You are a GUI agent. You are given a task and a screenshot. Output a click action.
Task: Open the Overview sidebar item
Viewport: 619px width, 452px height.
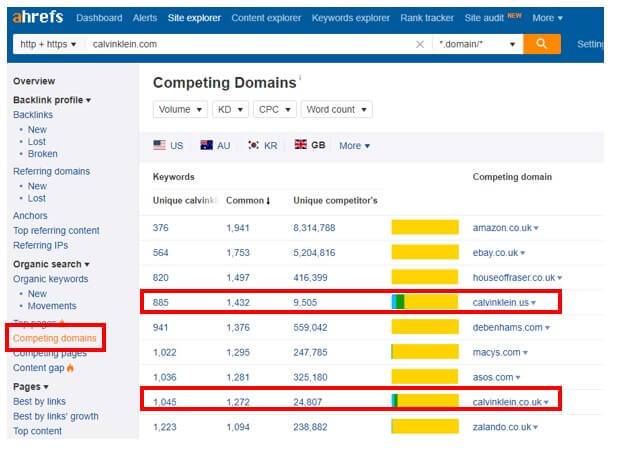click(x=34, y=82)
